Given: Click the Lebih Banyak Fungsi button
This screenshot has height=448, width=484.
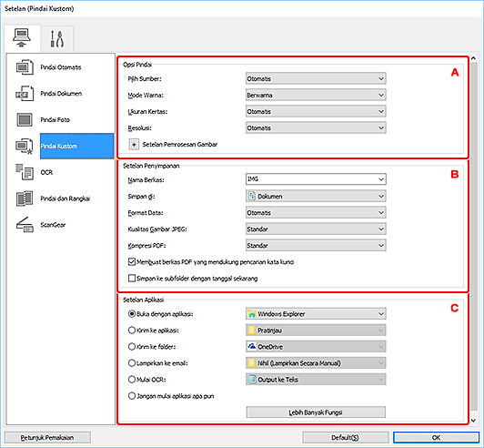Looking at the screenshot, I should tap(316, 412).
